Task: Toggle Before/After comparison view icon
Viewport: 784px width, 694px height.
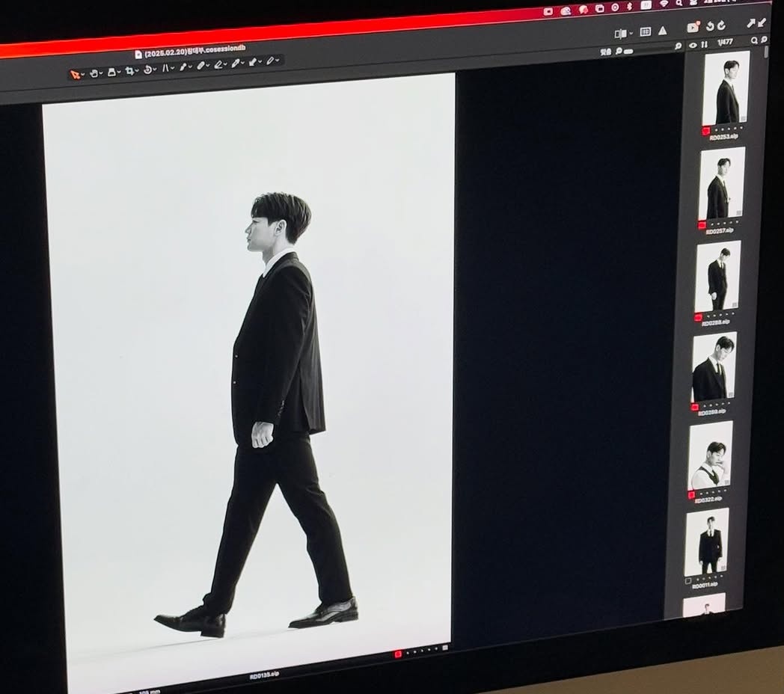Action: coord(621,34)
